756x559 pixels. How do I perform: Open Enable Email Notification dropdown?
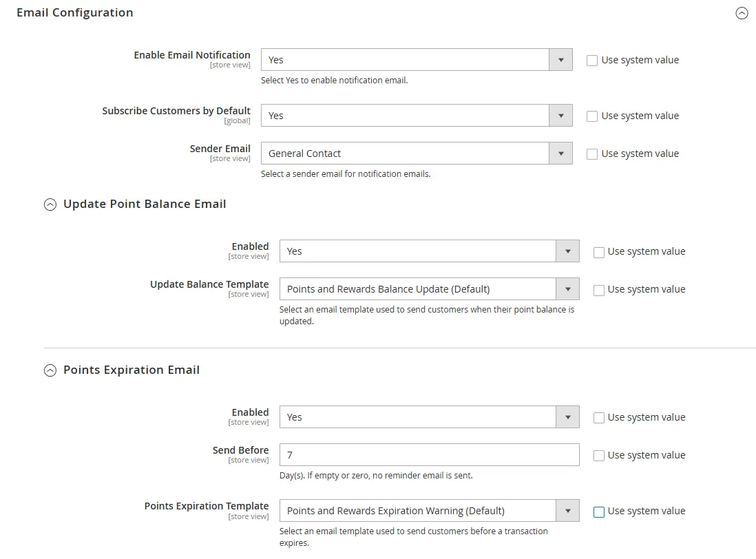coord(417,60)
